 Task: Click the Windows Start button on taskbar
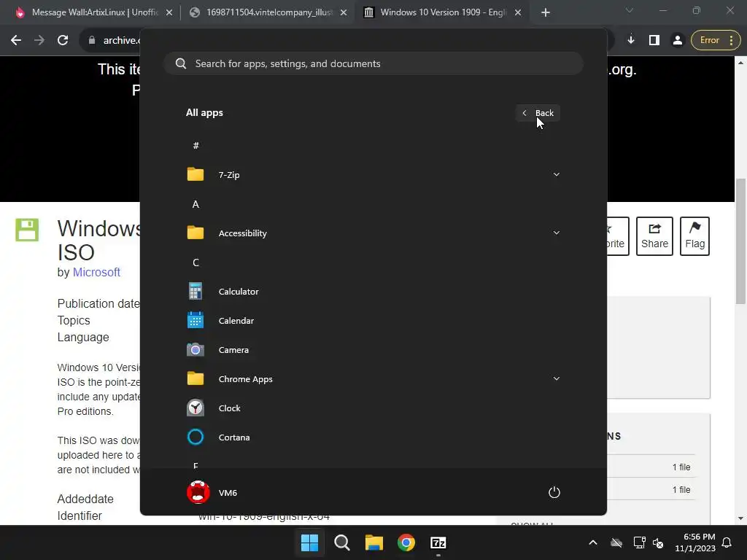click(309, 542)
